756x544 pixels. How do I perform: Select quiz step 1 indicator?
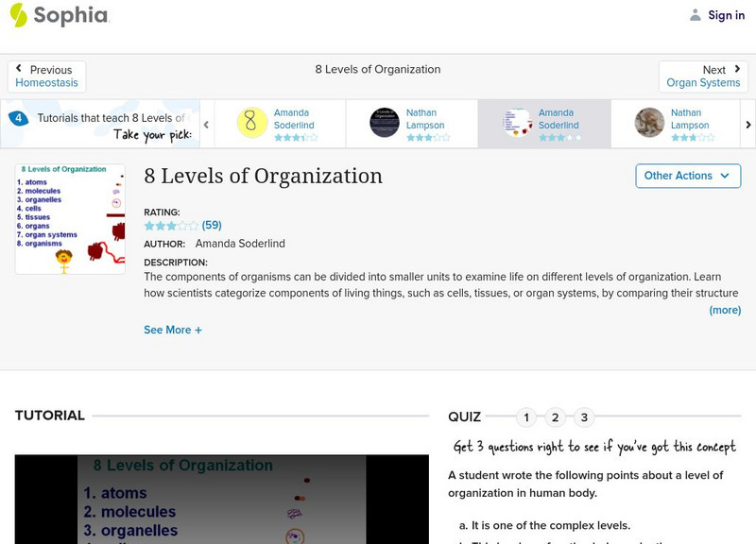click(525, 416)
